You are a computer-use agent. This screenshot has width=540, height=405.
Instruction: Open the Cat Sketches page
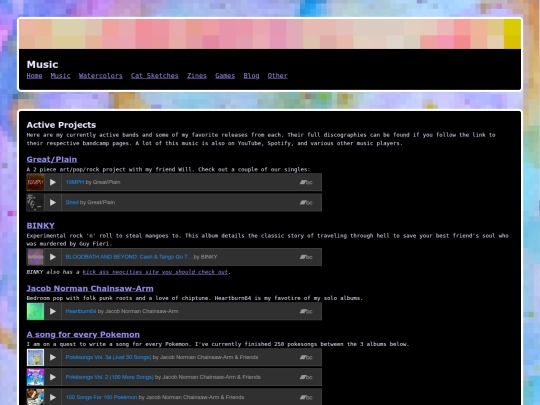point(155,76)
